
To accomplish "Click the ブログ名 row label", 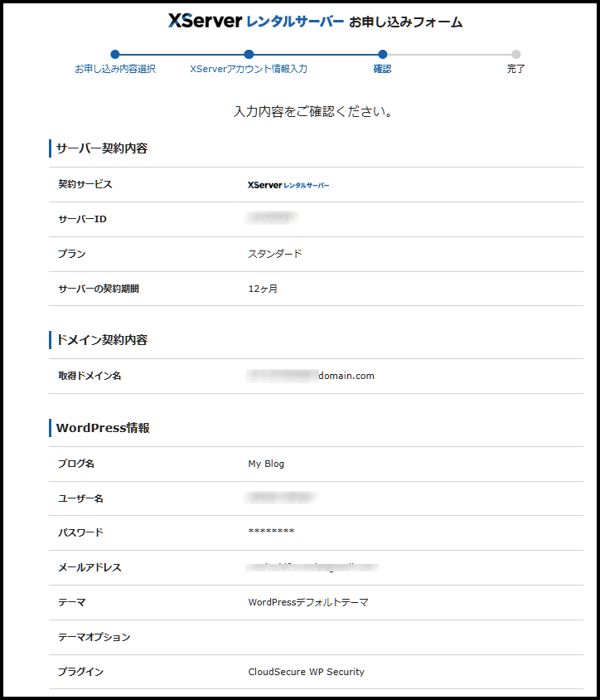I will (76, 464).
